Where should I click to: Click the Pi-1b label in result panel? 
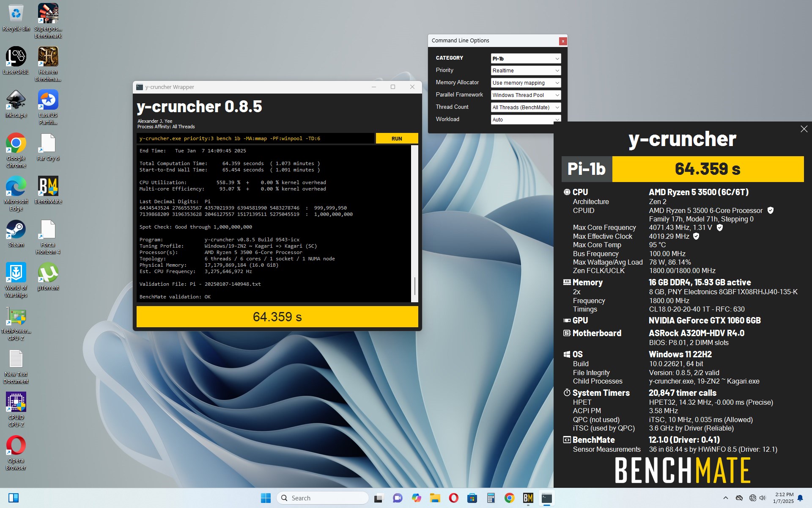click(x=587, y=169)
